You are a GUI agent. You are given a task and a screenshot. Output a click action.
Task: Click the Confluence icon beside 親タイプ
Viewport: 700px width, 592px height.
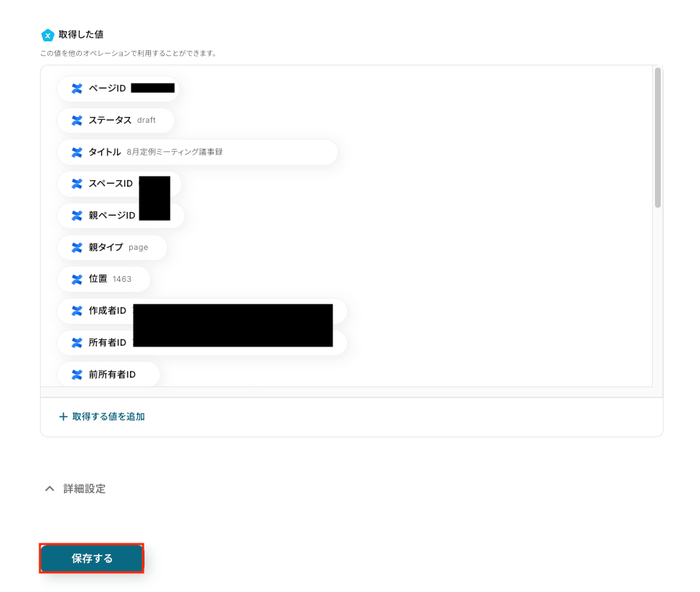77,248
